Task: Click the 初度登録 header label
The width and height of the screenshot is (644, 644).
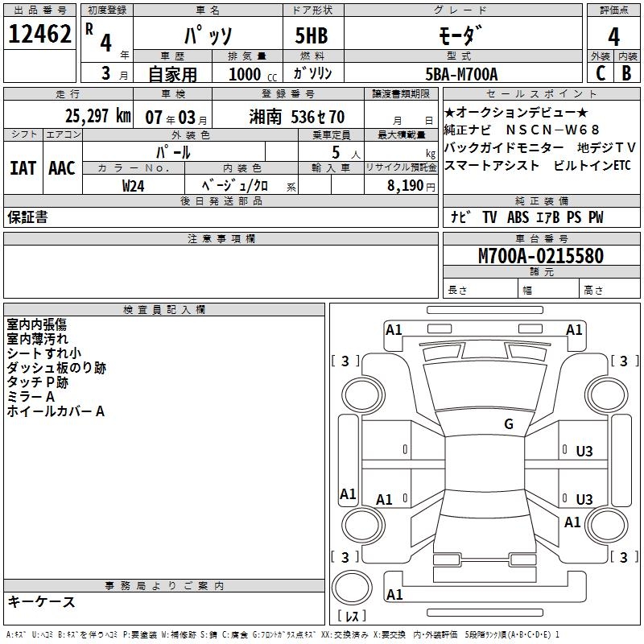Action: (x=107, y=10)
